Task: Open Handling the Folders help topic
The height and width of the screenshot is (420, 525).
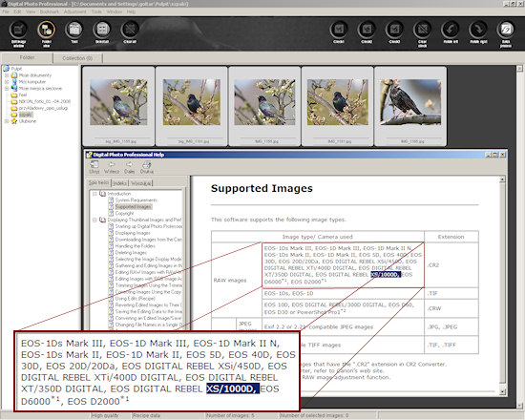Action: pos(135,246)
